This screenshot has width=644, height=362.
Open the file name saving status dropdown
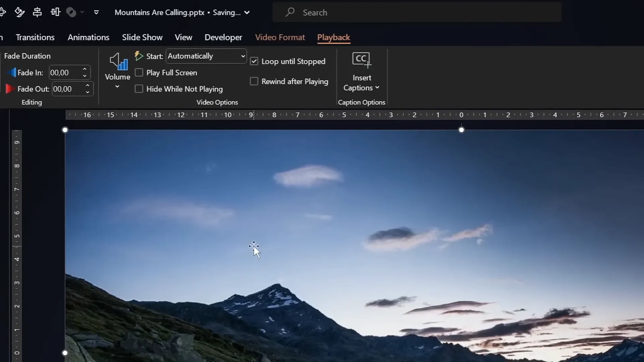(247, 12)
